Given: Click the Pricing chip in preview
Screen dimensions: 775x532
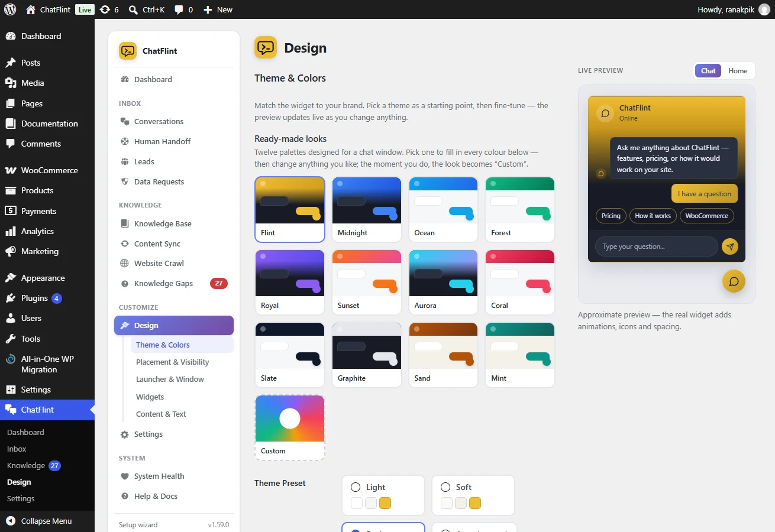Looking at the screenshot, I should 611,216.
